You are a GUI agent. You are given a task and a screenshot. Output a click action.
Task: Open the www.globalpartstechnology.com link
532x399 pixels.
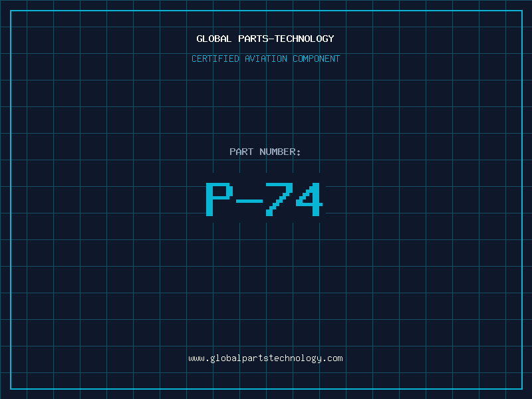[265, 358]
